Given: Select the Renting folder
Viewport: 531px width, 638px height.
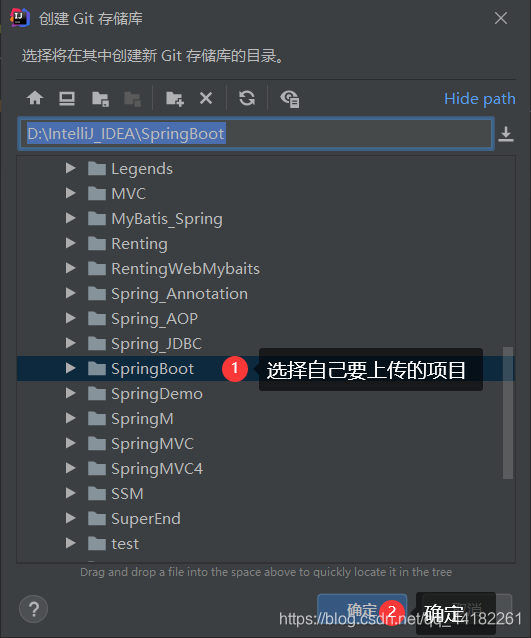Looking at the screenshot, I should (x=139, y=244).
